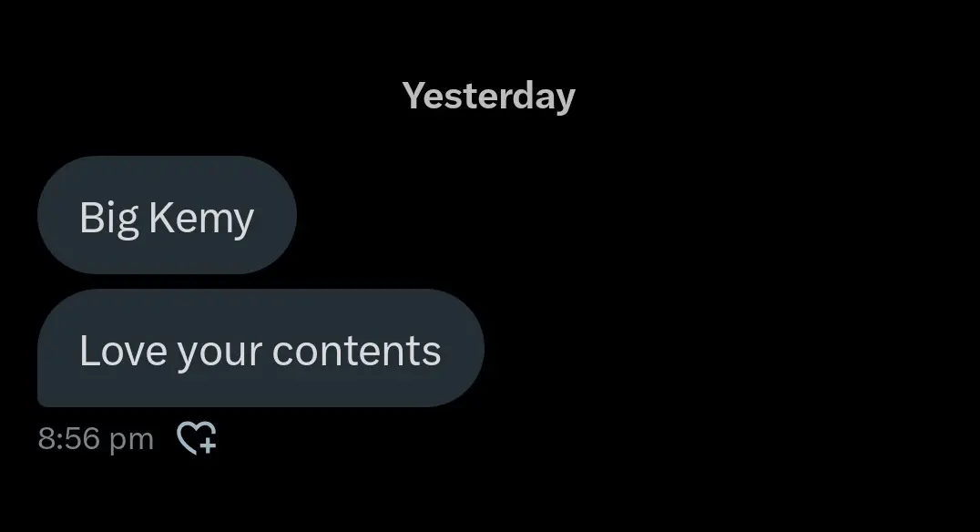Click the 'Yesterday' label above the messages

489,97
